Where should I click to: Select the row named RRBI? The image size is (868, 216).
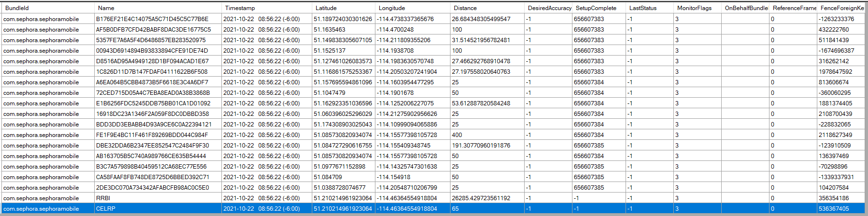tap(103, 198)
